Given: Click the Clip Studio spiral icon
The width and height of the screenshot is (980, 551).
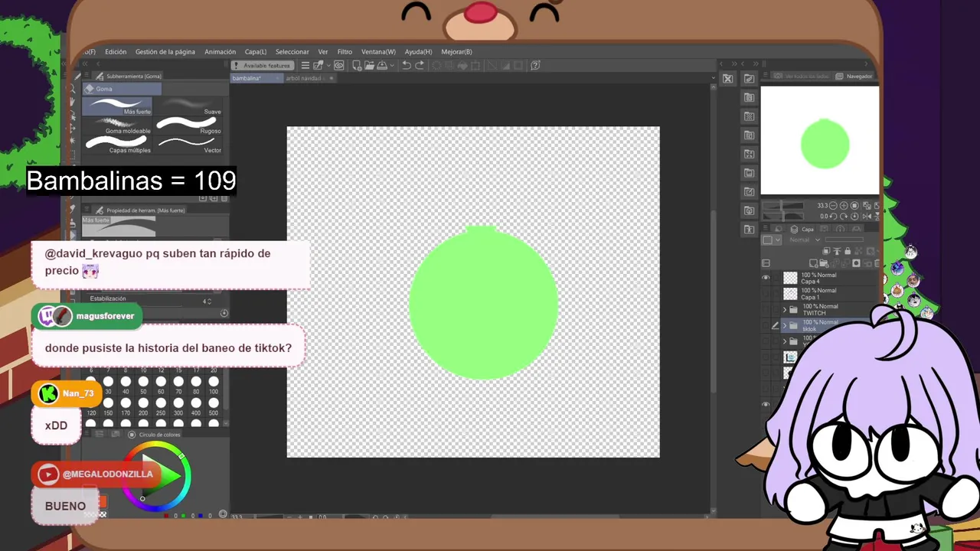Looking at the screenshot, I should [x=338, y=65].
